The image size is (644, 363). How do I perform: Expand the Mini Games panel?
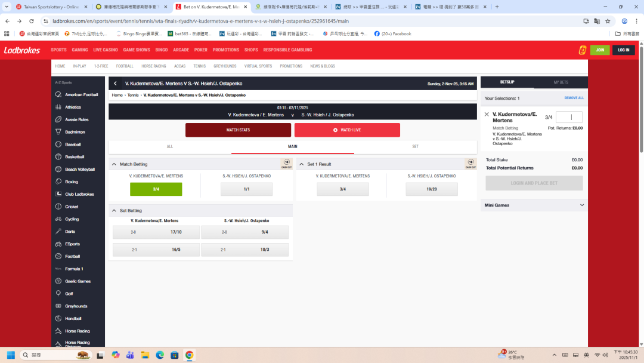(581, 205)
